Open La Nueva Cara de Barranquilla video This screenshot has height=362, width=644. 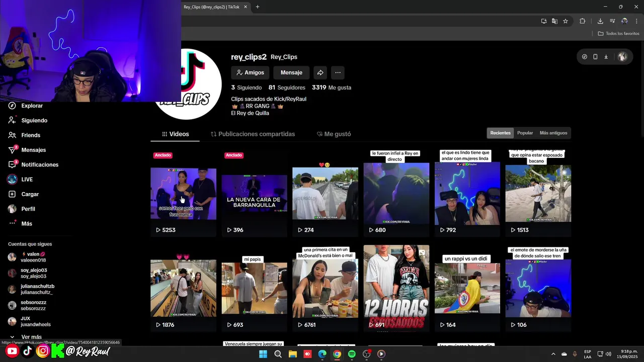coord(254,194)
